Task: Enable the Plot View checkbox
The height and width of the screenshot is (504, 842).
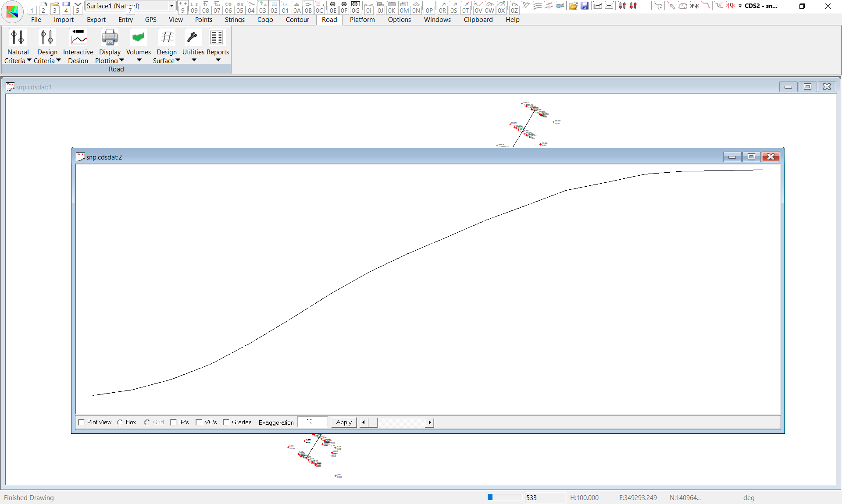Action: (82, 422)
